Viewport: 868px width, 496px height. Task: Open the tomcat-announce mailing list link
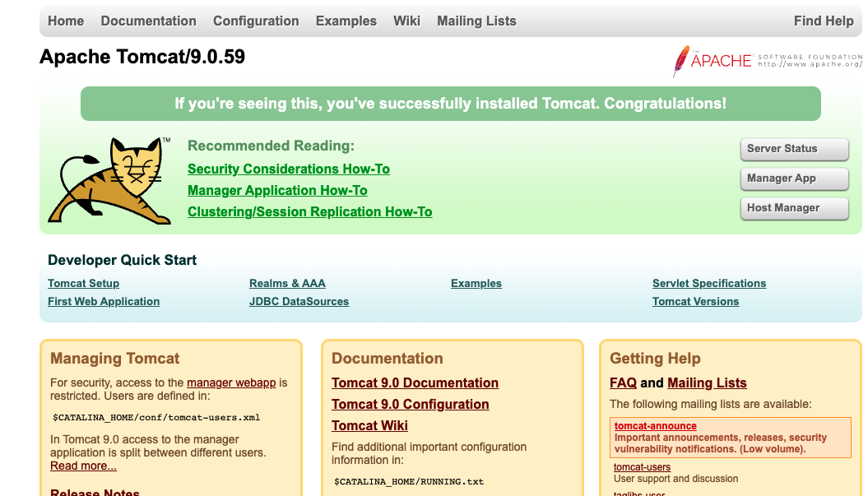coord(656,426)
